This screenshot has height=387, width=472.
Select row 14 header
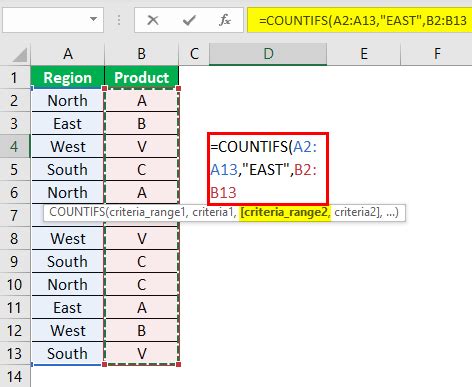click(15, 377)
